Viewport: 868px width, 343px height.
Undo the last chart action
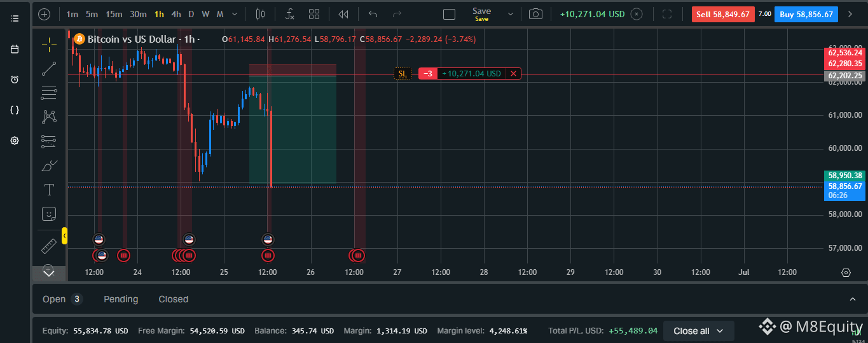point(373,14)
